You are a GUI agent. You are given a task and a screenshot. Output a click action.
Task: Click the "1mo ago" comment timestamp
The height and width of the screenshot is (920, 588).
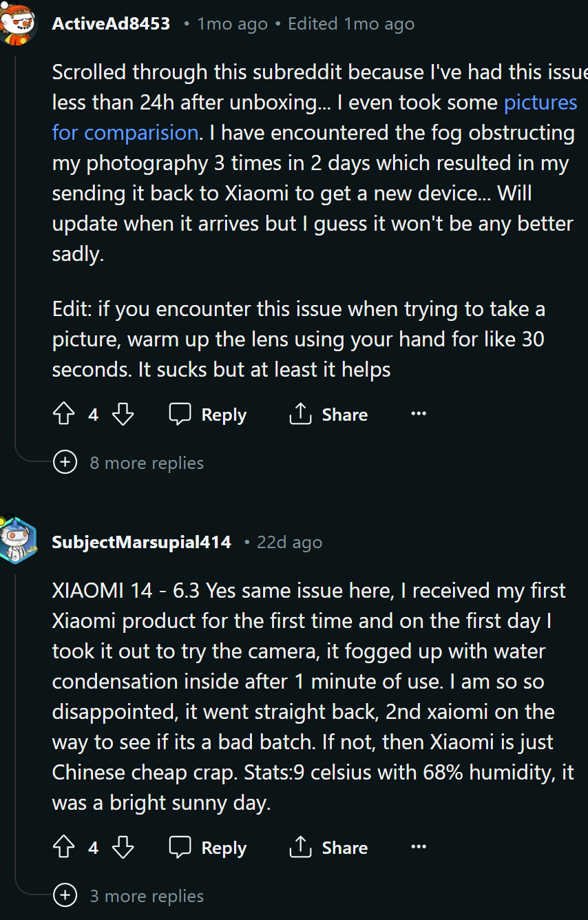click(x=232, y=24)
